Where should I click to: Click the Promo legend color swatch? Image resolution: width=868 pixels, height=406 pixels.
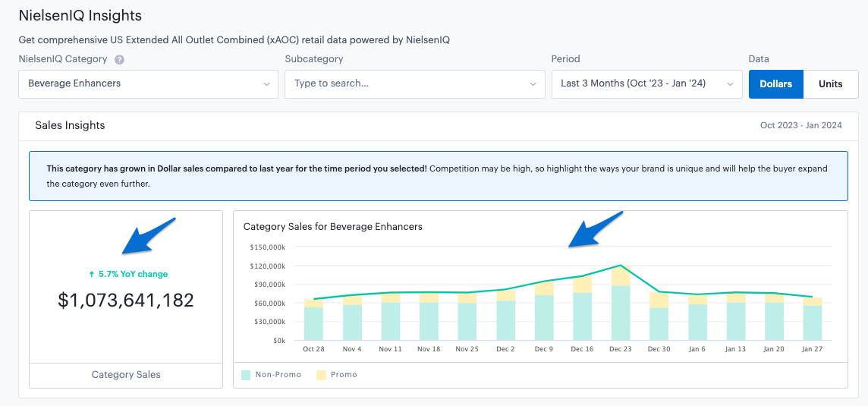(x=321, y=375)
